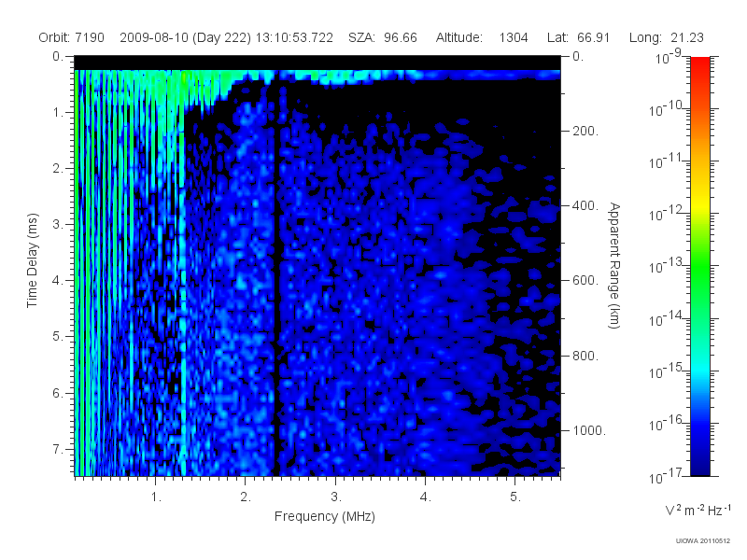
Task: Click the 'UIOWA 20110512' footer text
Action: coord(703,541)
